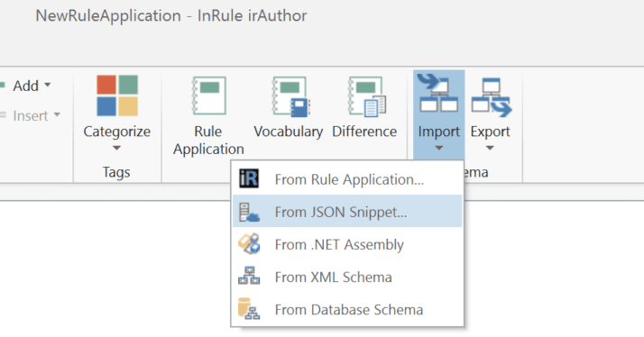Click the NewRuleApplication window title
This screenshot has width=644, height=337.
(x=170, y=15)
